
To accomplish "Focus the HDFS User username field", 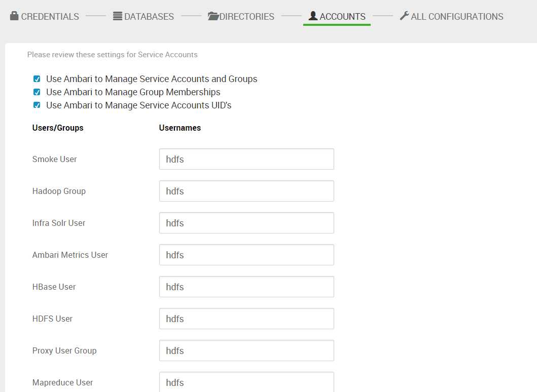I will [246, 319].
